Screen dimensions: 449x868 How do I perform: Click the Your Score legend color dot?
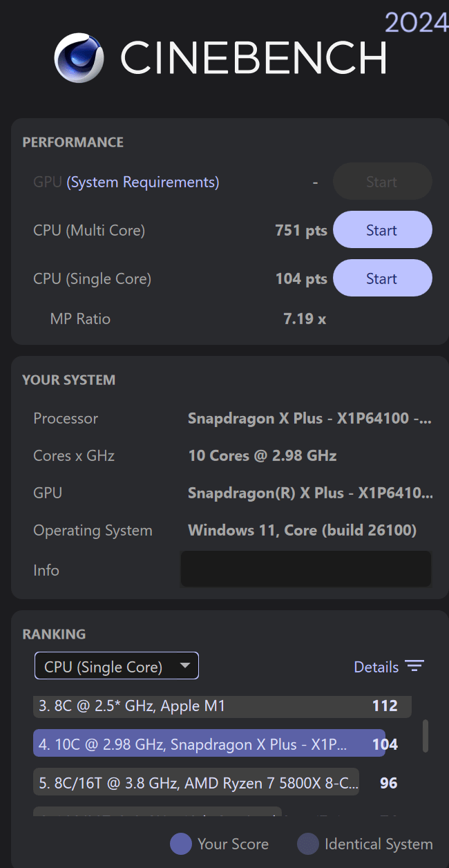tap(181, 844)
